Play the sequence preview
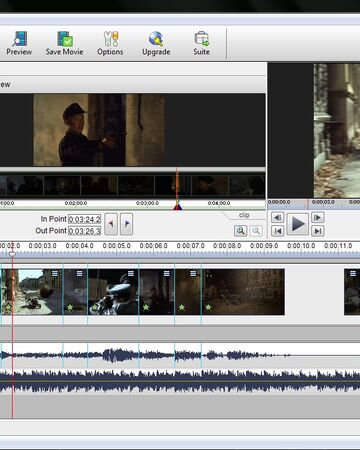 (298, 224)
